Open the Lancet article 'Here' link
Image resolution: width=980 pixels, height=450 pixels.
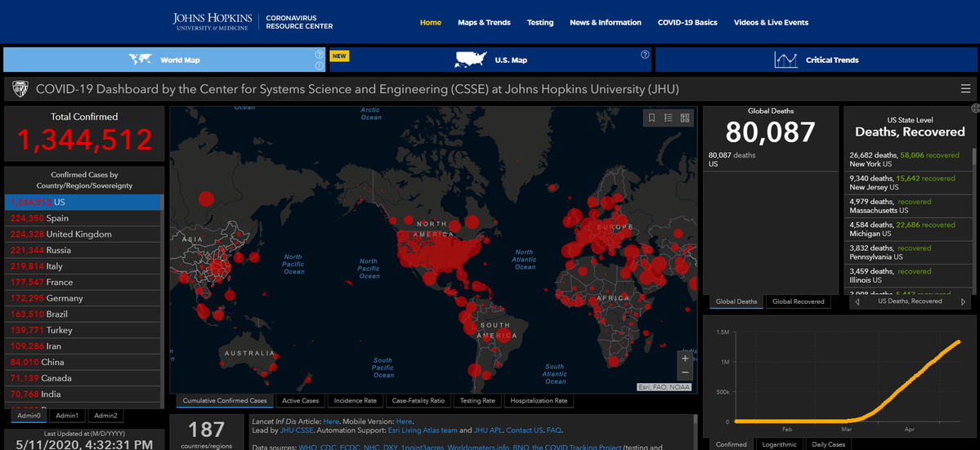(331, 421)
